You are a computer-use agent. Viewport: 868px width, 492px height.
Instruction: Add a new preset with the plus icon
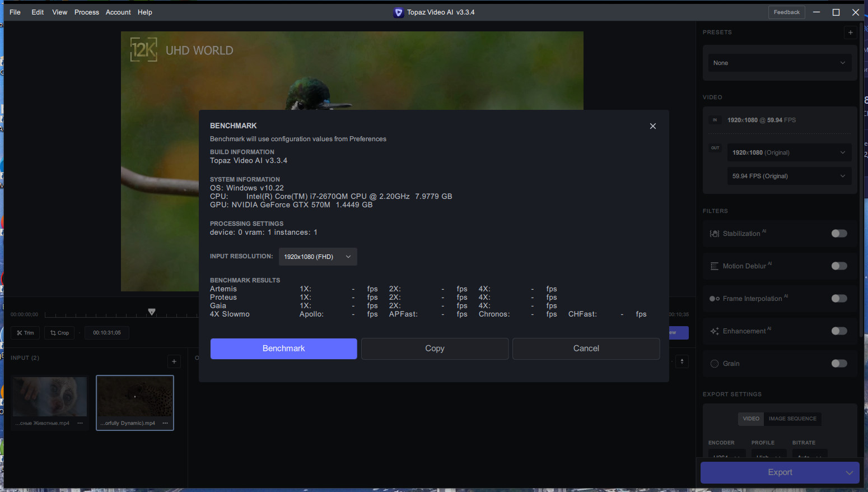click(850, 33)
